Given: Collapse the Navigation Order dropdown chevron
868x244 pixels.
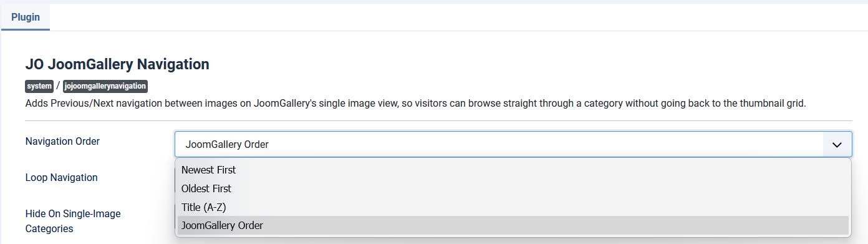Looking at the screenshot, I should pyautogui.click(x=837, y=144).
